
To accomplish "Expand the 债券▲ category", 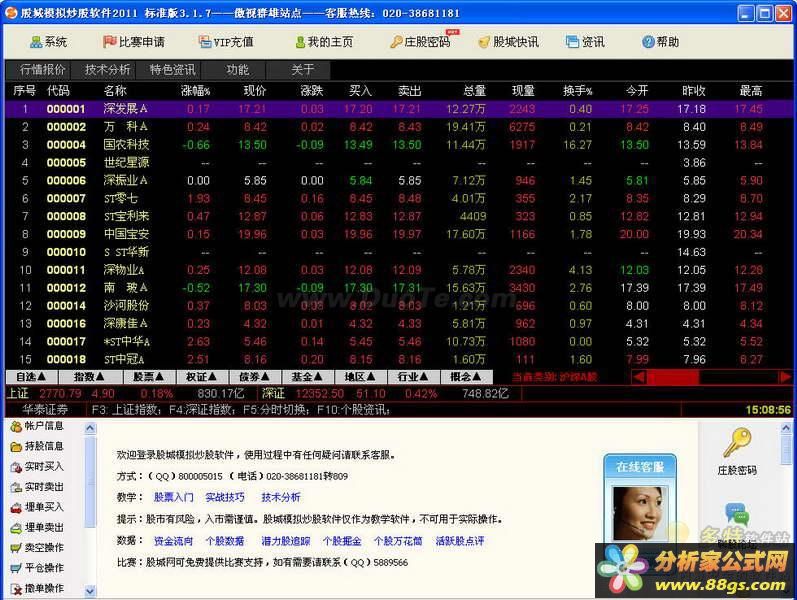I will tap(255, 377).
